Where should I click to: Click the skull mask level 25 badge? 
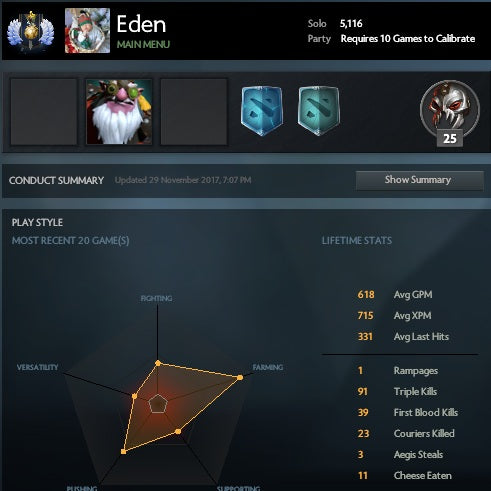click(450, 113)
